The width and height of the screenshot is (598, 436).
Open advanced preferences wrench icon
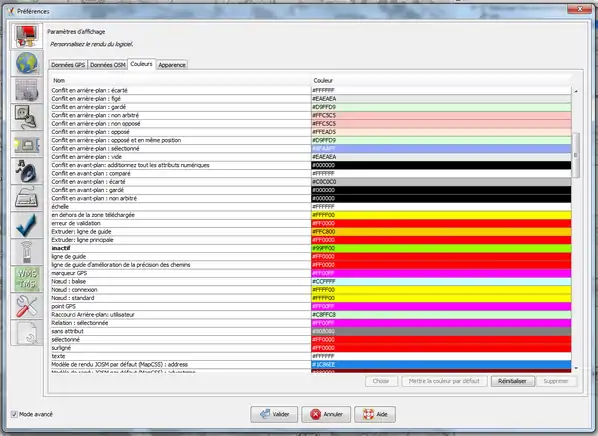[26, 306]
